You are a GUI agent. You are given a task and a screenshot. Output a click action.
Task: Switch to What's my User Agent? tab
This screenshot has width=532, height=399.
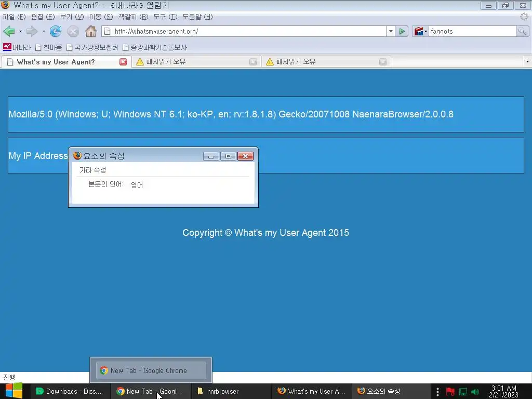pyautogui.click(x=66, y=62)
